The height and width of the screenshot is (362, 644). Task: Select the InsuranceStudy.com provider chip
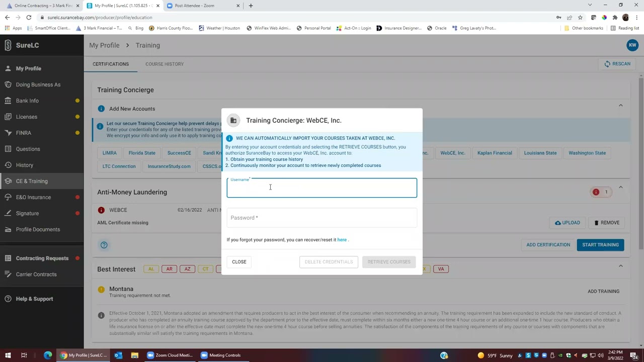(x=169, y=166)
